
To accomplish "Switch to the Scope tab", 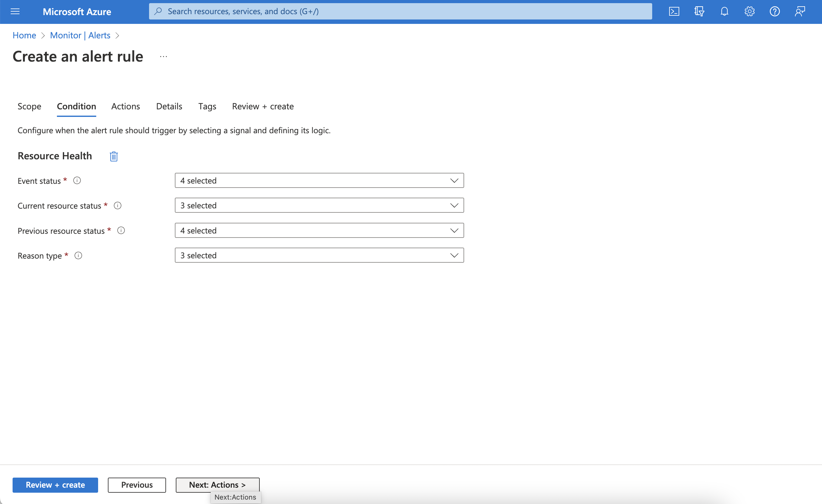I will 29,106.
